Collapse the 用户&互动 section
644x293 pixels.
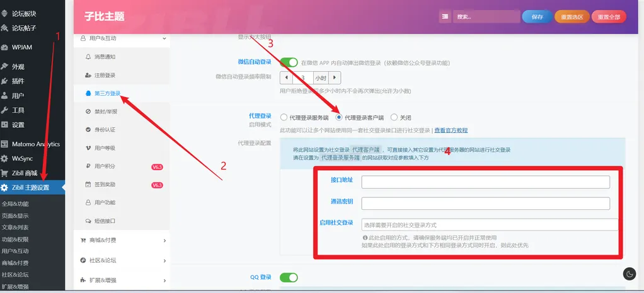pos(122,38)
